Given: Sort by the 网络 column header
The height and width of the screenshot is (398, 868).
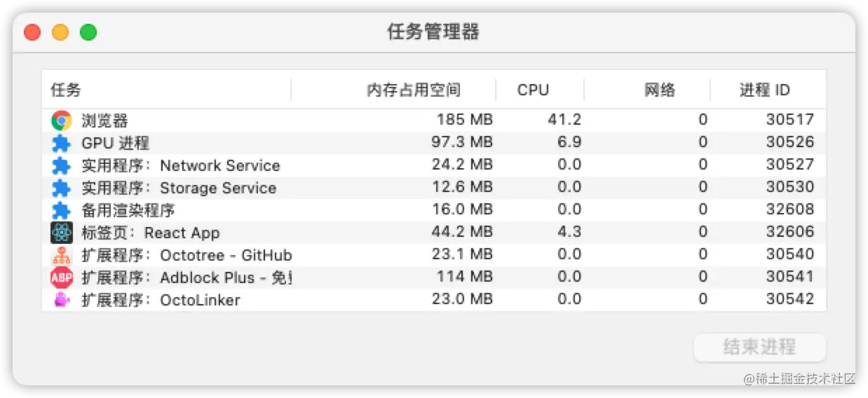Looking at the screenshot, I should tap(659, 90).
